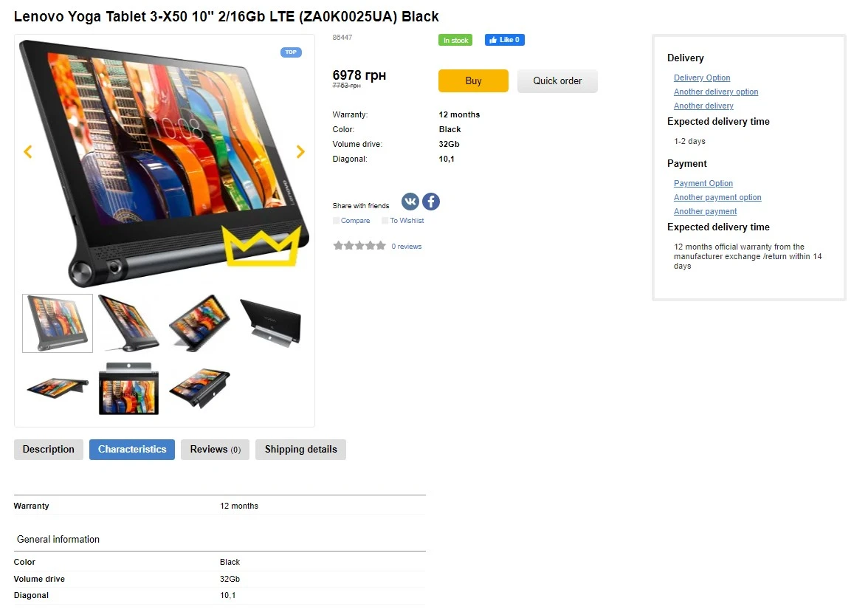
Task: Share on VK social icon
Action: click(x=410, y=202)
